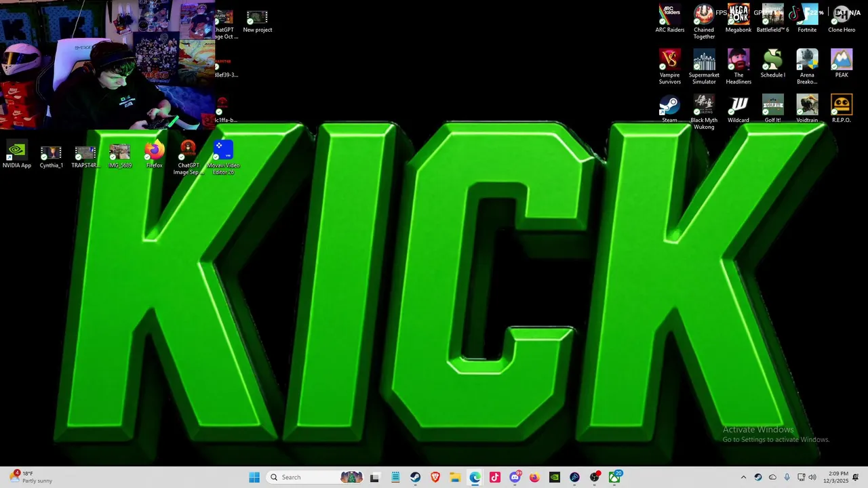The height and width of the screenshot is (488, 868).
Task: Launch Black Myth Wukong shortcut
Action: pyautogui.click(x=704, y=113)
